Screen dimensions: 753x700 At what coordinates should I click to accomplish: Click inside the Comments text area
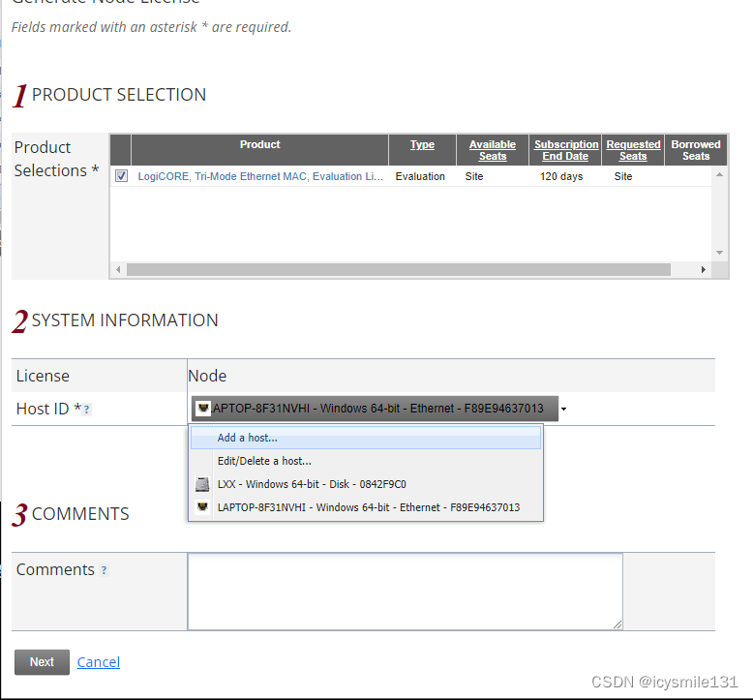pyautogui.click(x=406, y=592)
